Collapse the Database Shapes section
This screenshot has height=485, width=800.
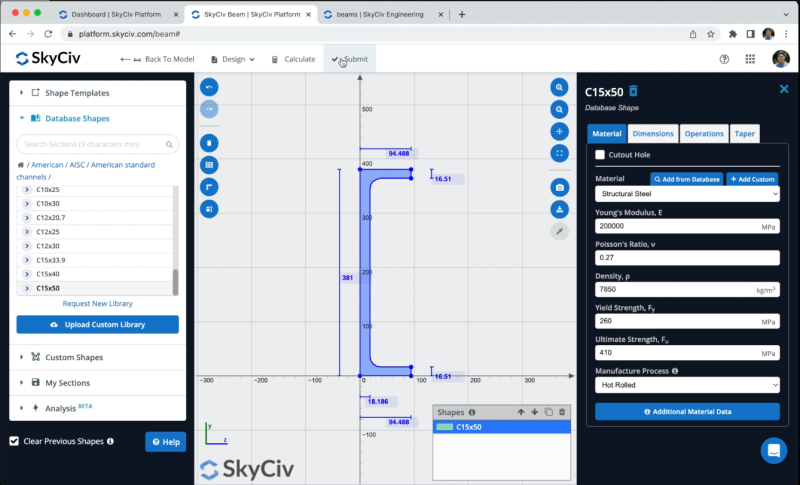tap(97, 118)
